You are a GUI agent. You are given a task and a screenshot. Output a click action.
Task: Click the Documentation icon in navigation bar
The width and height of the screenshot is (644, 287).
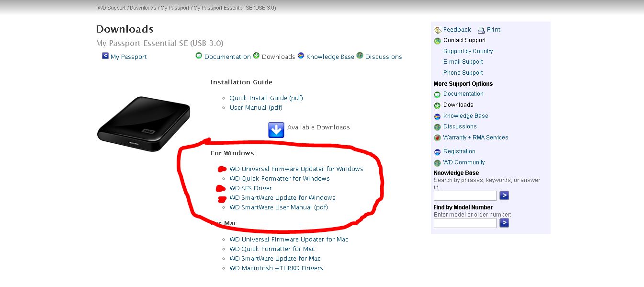pyautogui.click(x=199, y=56)
